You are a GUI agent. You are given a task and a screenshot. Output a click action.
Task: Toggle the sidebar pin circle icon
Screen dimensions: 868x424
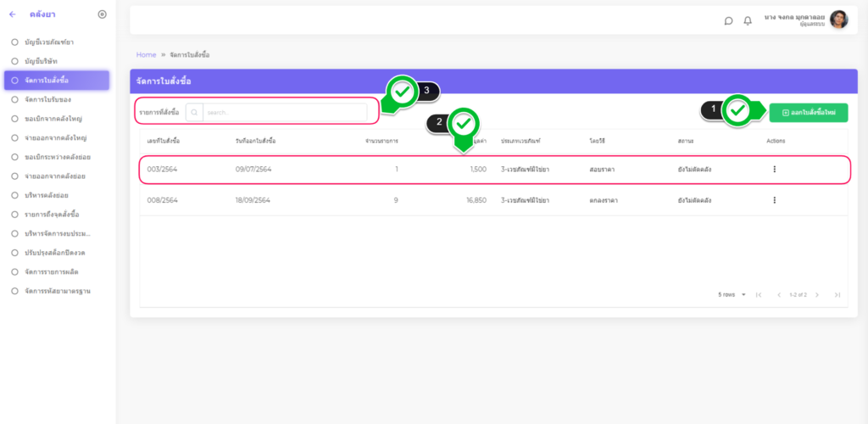pos(103,14)
